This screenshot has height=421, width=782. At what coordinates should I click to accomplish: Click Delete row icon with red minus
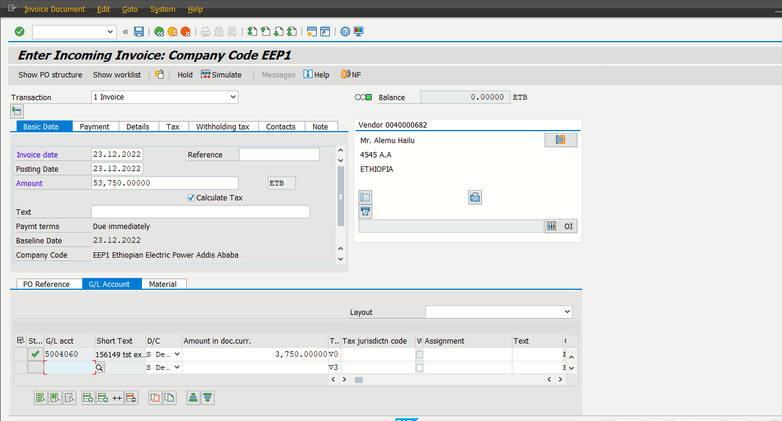(131, 398)
